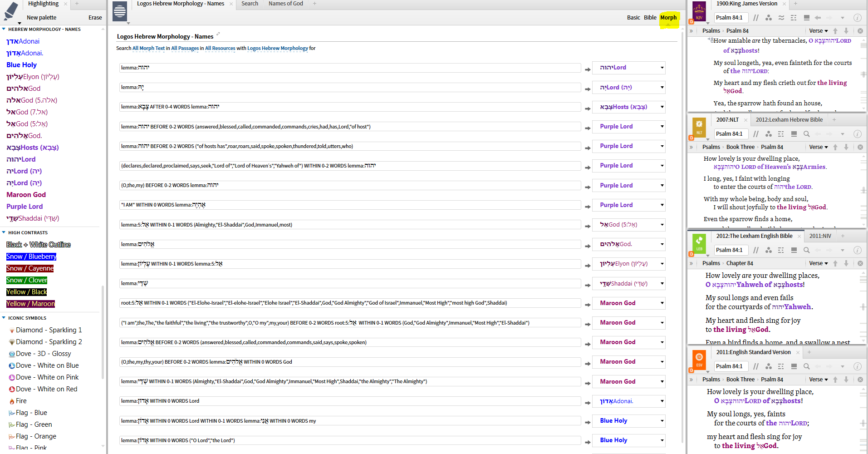Go to previous verse in LEB panel
The width and height of the screenshot is (868, 454).
coord(835,263)
